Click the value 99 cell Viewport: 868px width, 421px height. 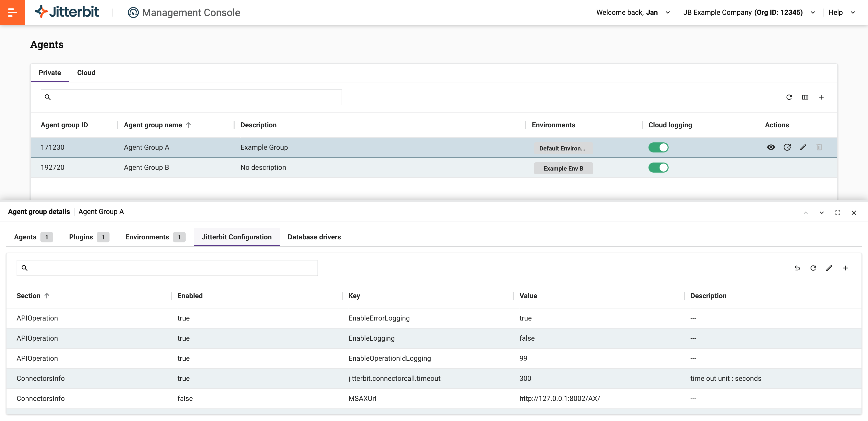523,358
